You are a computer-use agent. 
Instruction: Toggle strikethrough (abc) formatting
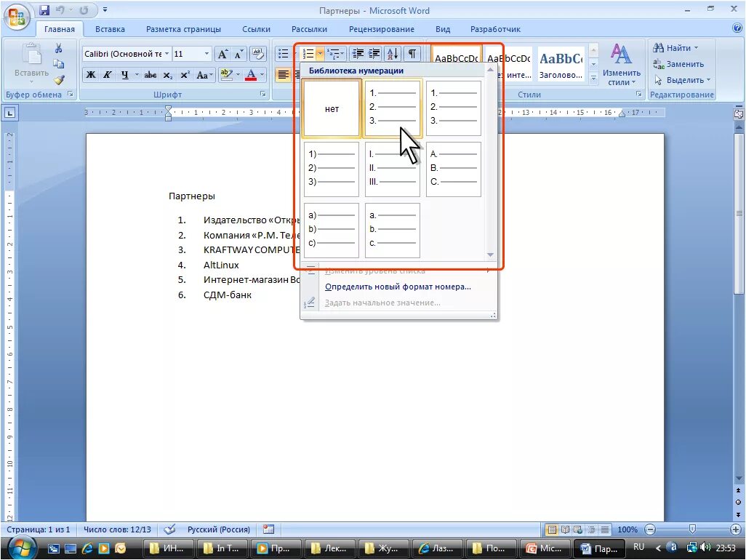point(151,75)
